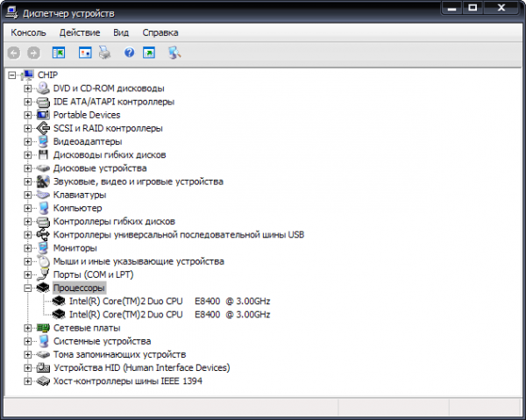
Task: Select Мыши и иные указывающие устройства label
Action: pos(139,261)
